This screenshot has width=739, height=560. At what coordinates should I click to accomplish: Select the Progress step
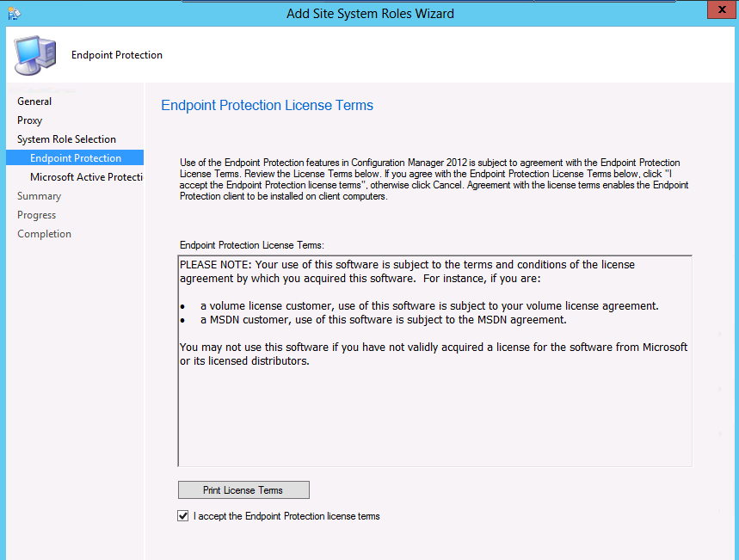tap(37, 214)
